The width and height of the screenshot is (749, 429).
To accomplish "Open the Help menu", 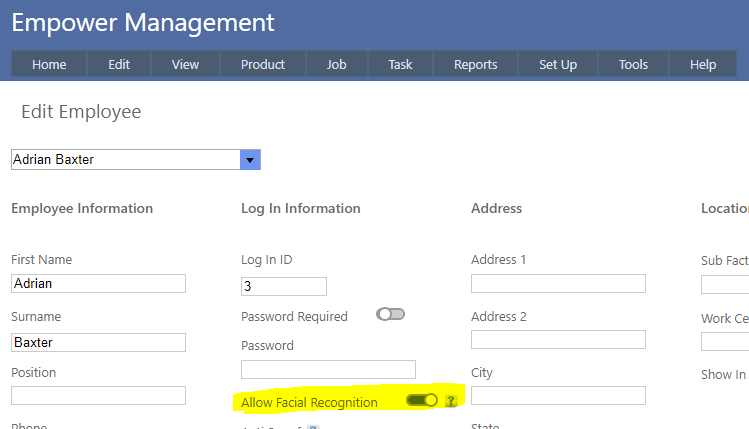I will [703, 65].
